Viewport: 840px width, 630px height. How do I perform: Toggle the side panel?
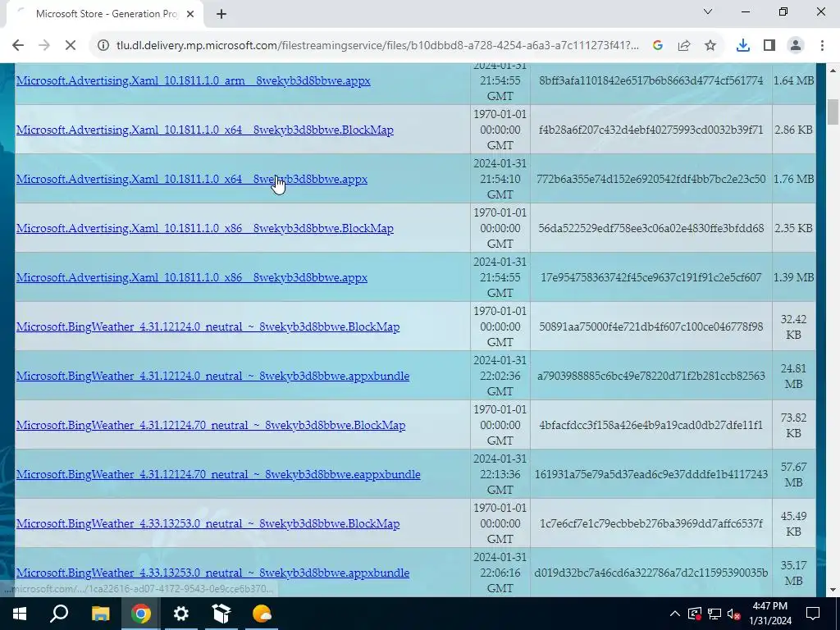(x=769, y=46)
